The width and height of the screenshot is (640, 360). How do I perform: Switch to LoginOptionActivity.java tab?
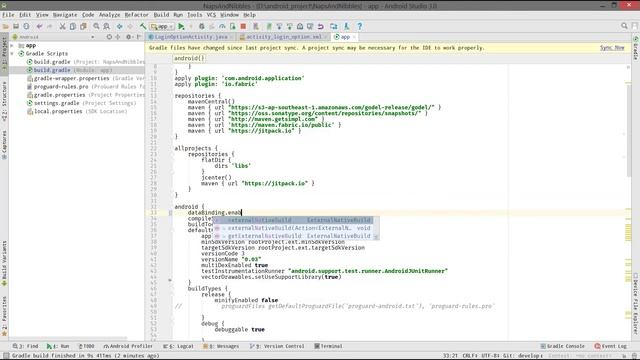click(x=191, y=37)
